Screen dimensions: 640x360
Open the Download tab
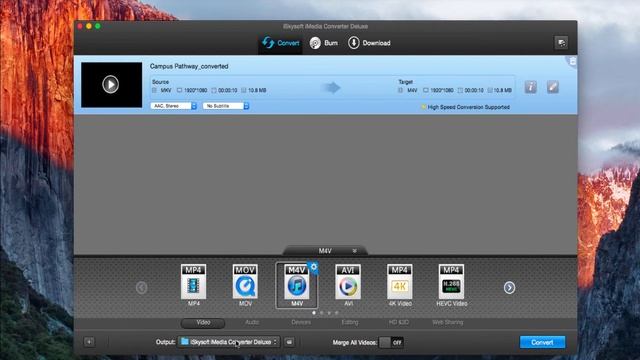coord(369,43)
